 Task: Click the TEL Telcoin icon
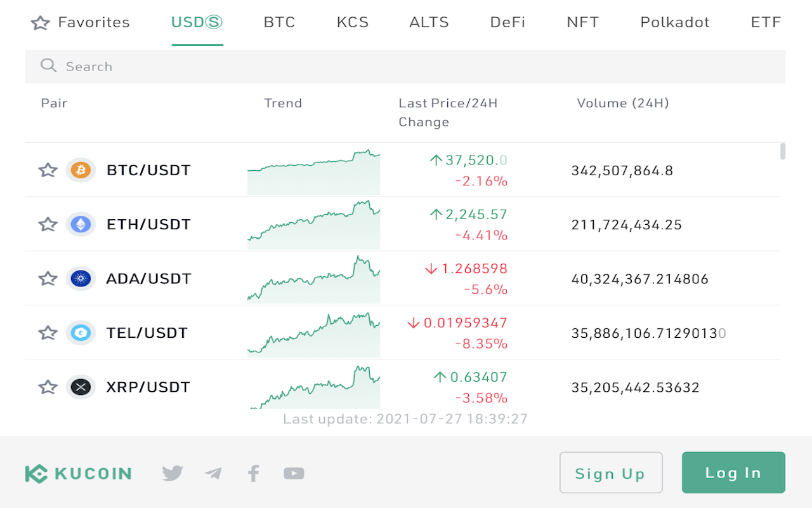(81, 332)
